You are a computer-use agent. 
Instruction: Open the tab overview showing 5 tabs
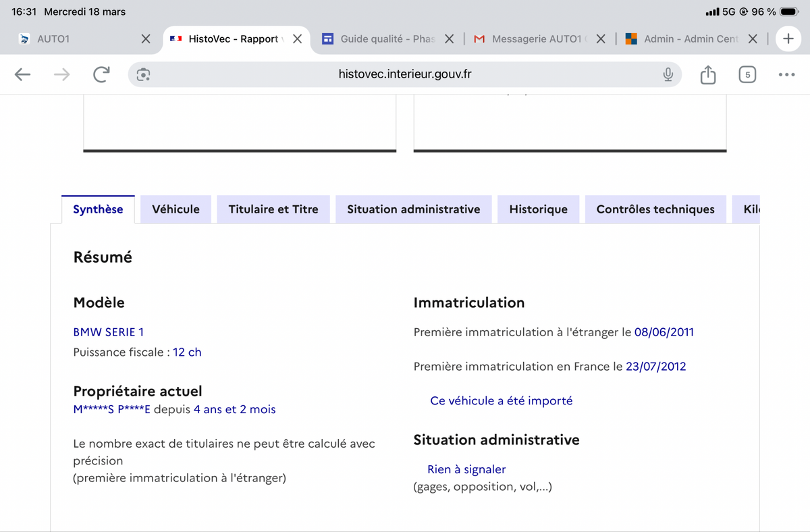747,75
